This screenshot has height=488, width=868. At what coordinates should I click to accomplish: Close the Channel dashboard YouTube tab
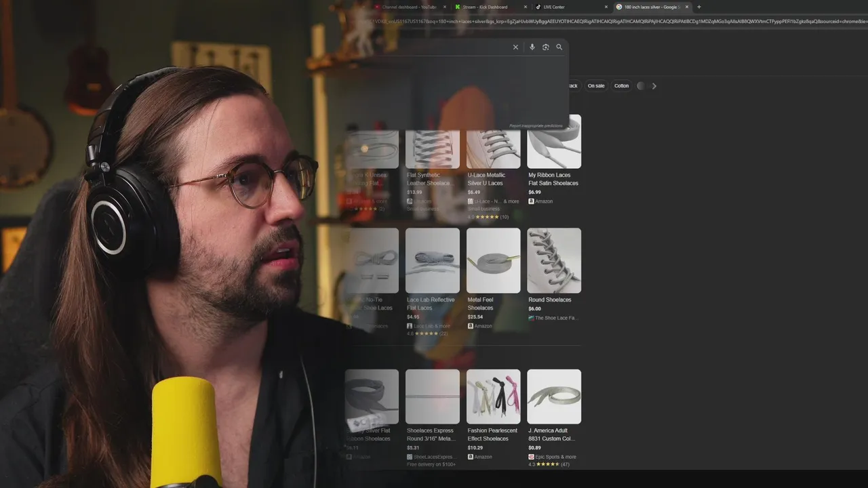tap(444, 7)
